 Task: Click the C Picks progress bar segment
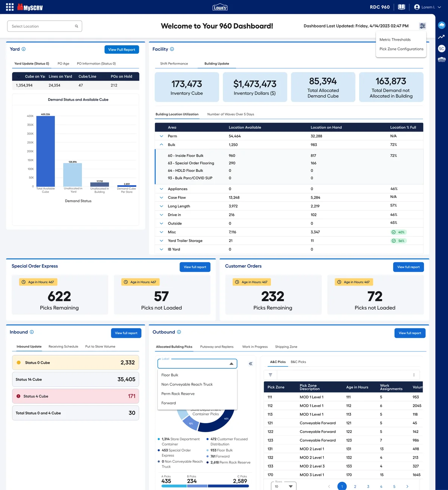tap(228, 486)
